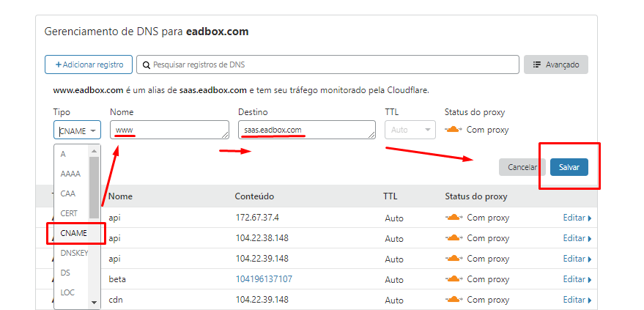Edit the api 104.22.39.148 record
644x310 pixels.
click(x=577, y=259)
